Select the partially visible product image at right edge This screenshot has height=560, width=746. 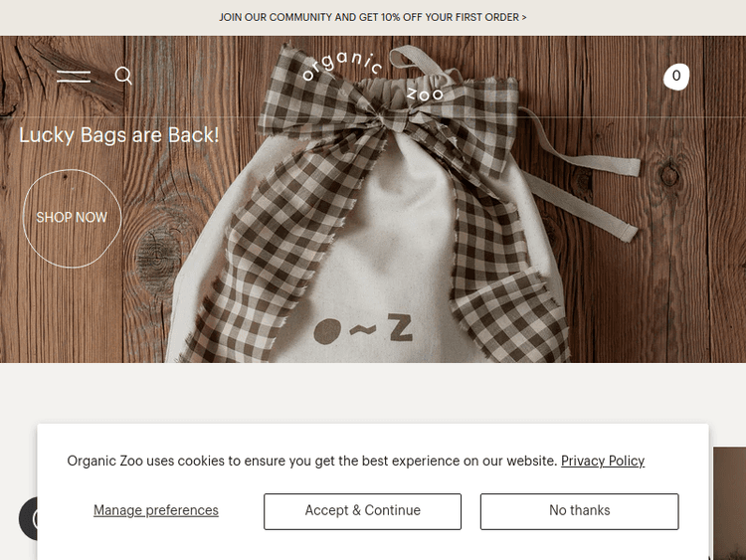[x=729, y=503]
